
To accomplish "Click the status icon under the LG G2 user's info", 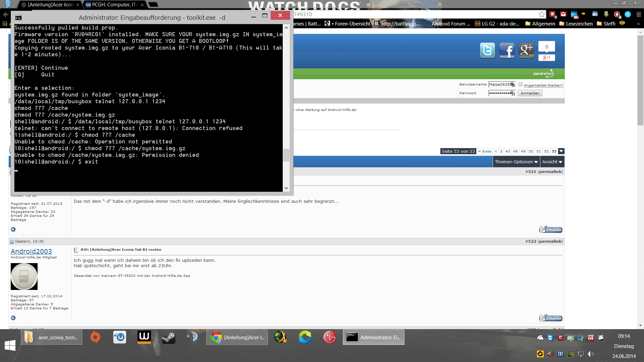I will (13, 229).
